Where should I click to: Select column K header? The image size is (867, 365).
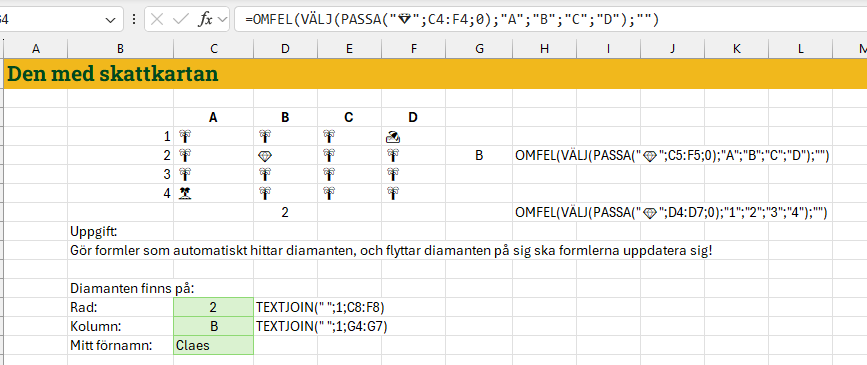tap(737, 49)
